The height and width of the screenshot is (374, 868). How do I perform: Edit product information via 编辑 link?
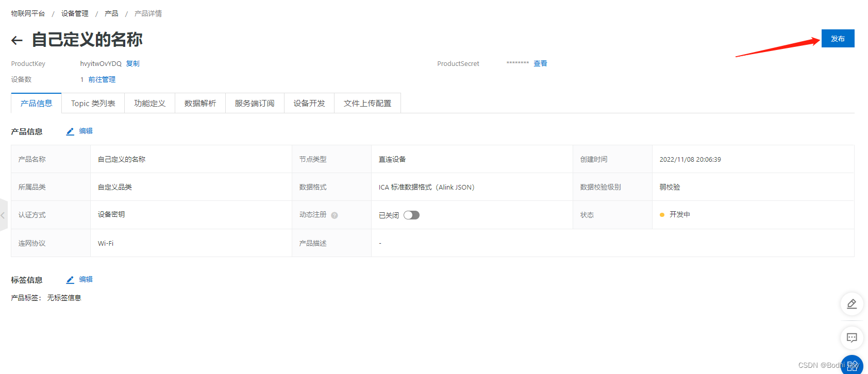[x=86, y=131]
